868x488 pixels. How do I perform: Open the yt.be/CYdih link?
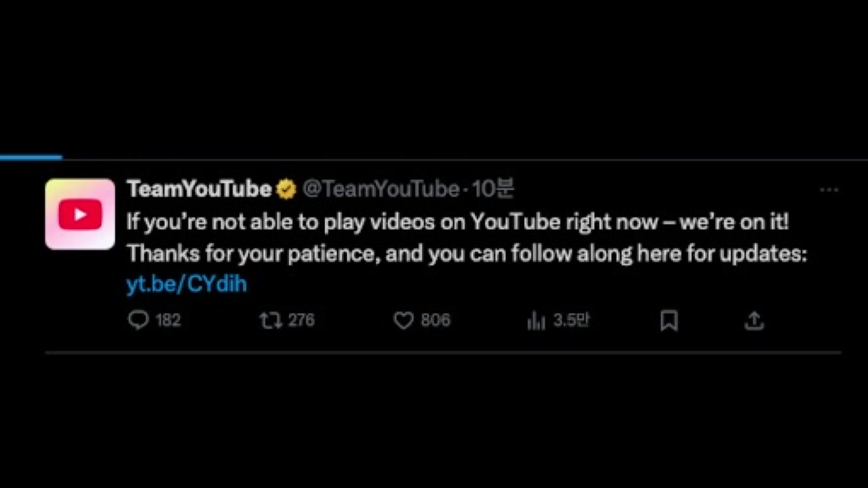pos(186,284)
